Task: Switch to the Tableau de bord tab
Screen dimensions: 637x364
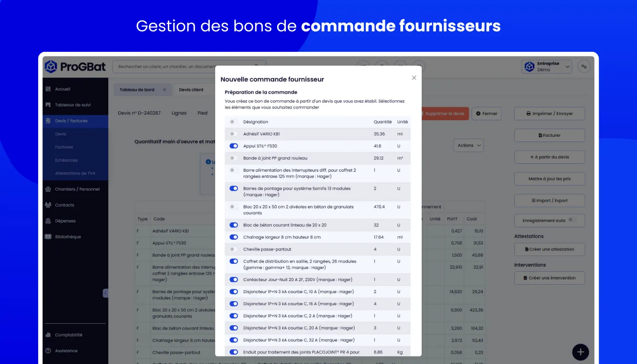Action: click(137, 90)
